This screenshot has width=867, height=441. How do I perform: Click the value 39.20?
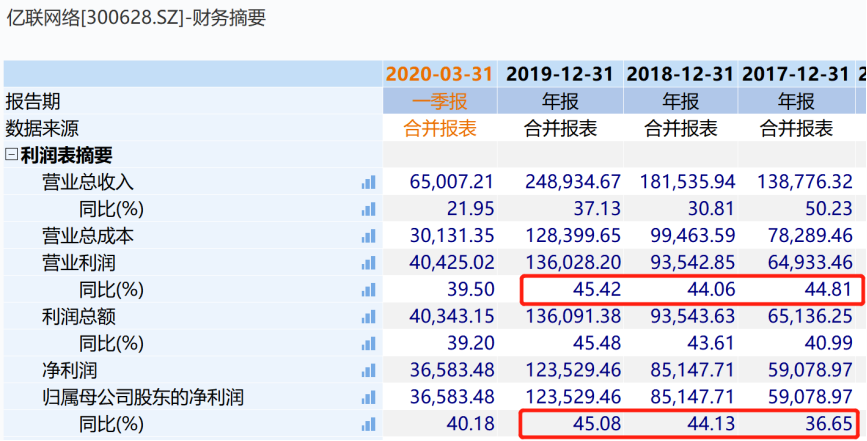pyautogui.click(x=471, y=344)
